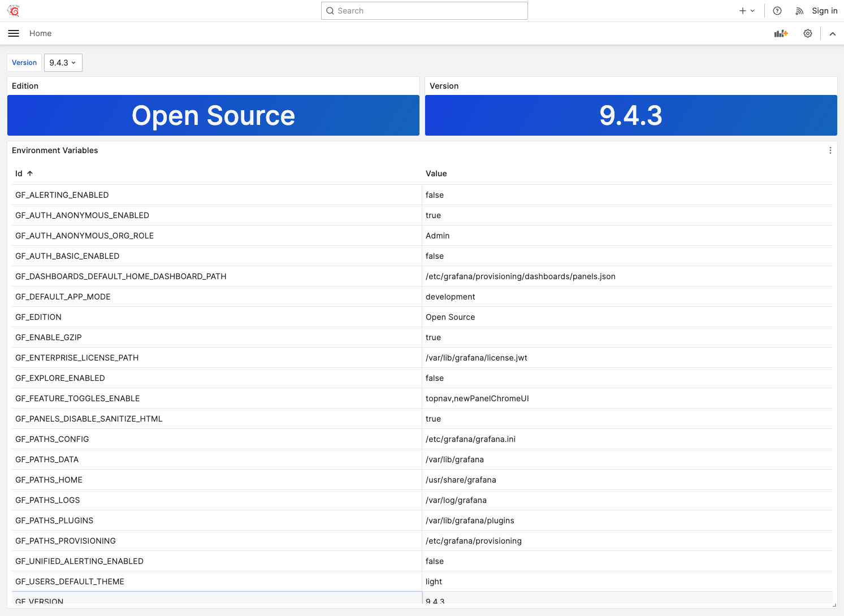Select the GF_AUTH_BASIC_ENABLED cell

217,256
